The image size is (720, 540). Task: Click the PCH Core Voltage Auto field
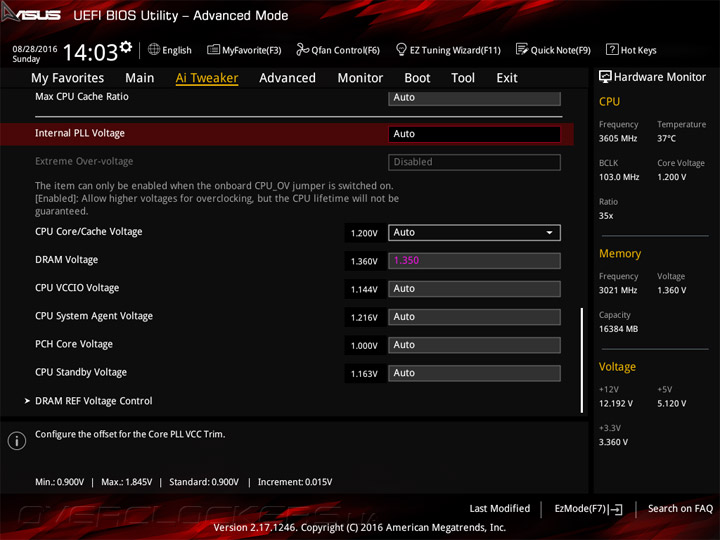tap(474, 345)
